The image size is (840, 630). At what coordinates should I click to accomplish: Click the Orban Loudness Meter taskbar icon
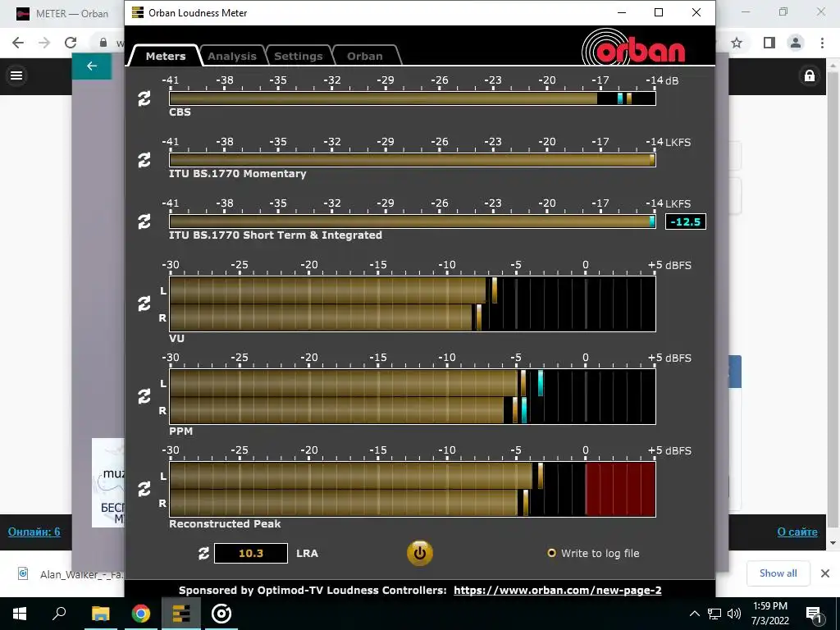click(x=181, y=614)
